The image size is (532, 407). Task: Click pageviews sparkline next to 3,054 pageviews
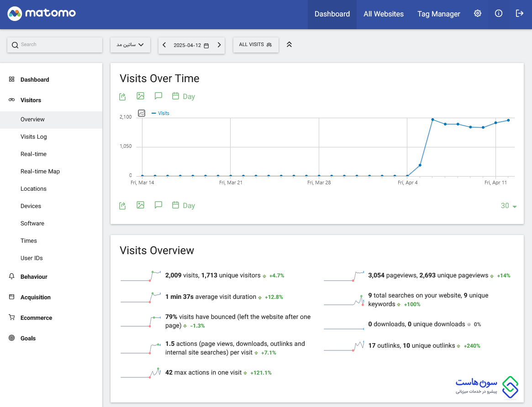tap(344, 276)
